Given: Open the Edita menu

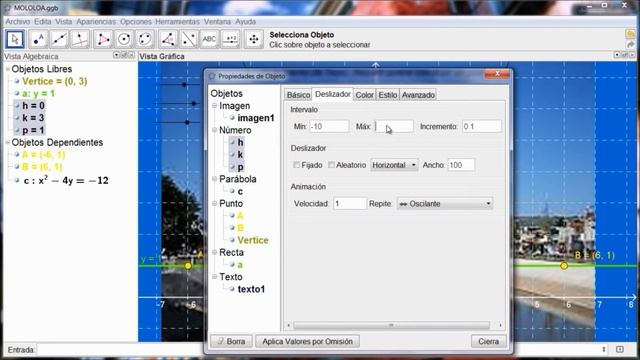Looking at the screenshot, I should [42, 22].
